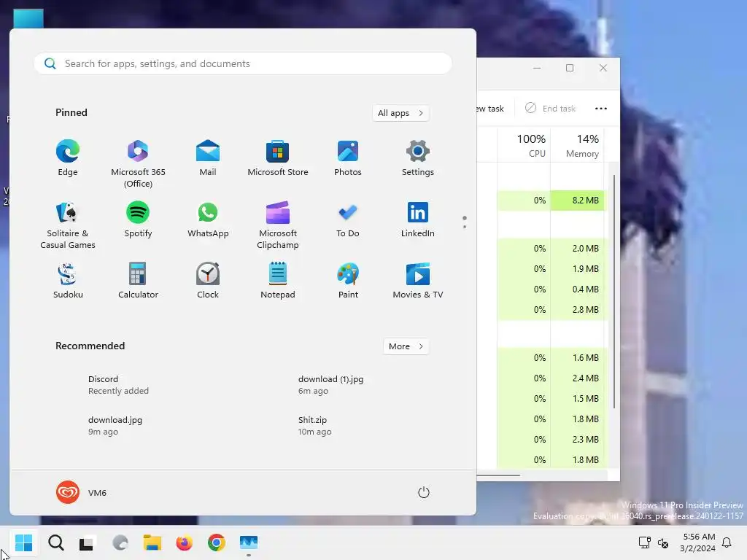Click the End task button in Task Manager
The width and height of the screenshot is (747, 560).
pyautogui.click(x=551, y=108)
